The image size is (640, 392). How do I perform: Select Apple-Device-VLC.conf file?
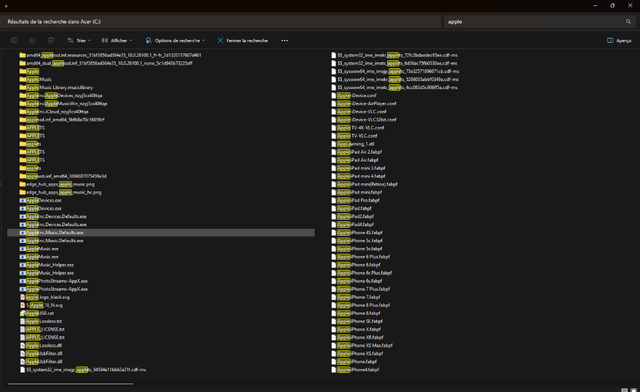pos(359,111)
